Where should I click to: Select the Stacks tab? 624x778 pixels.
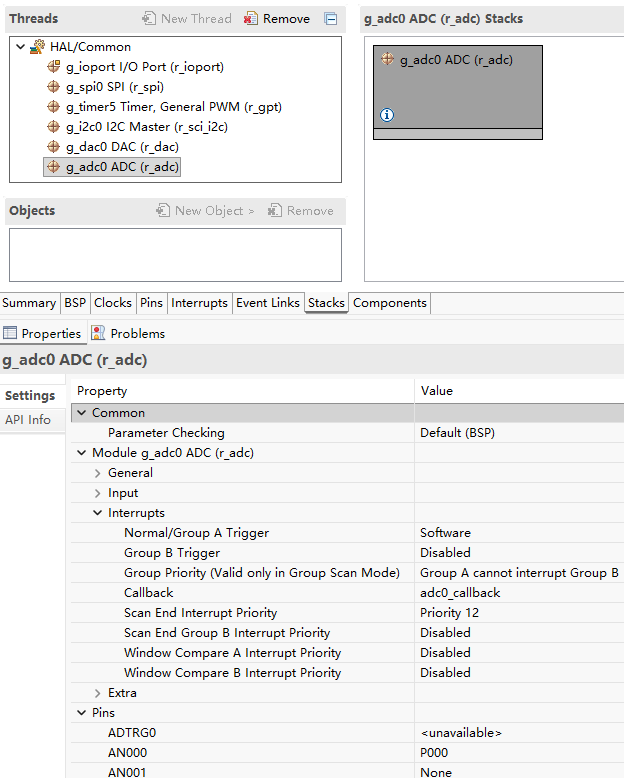[326, 303]
